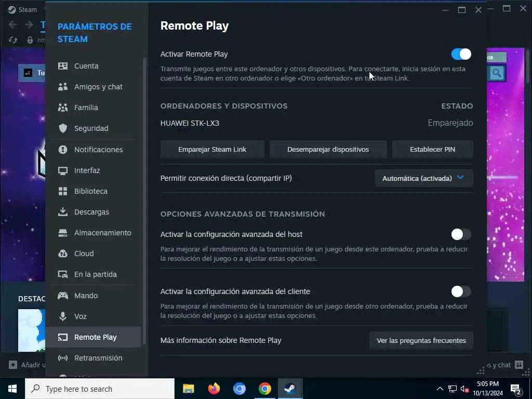Click Ver las preguntas frecuentes button
This screenshot has width=532, height=399.
tap(421, 340)
